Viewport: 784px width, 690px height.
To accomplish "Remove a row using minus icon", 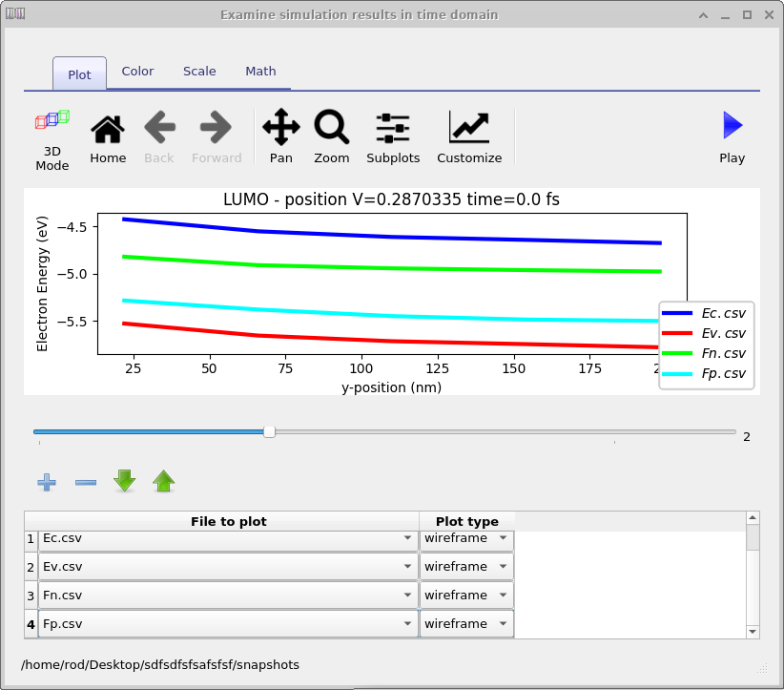I will 86,482.
